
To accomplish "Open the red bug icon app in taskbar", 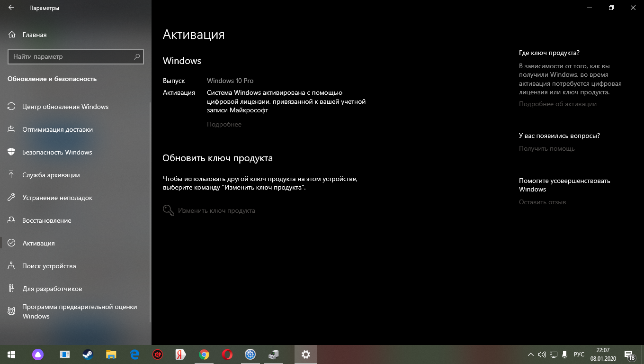I will coord(158,355).
